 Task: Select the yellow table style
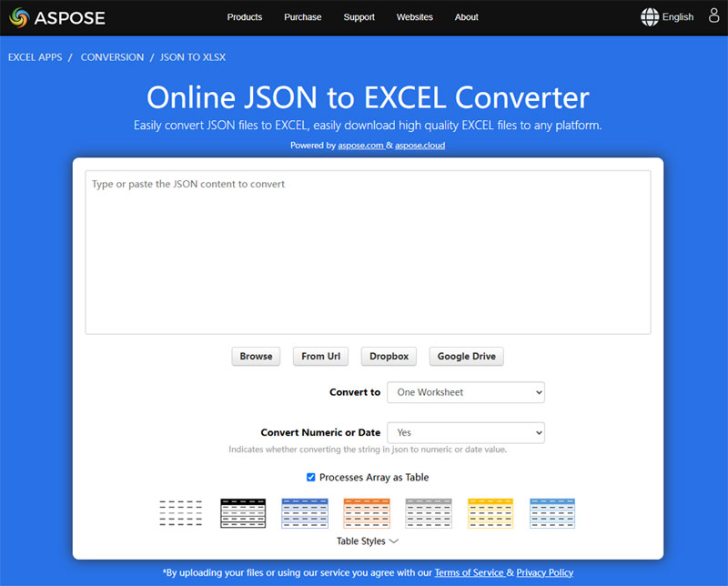tap(490, 513)
